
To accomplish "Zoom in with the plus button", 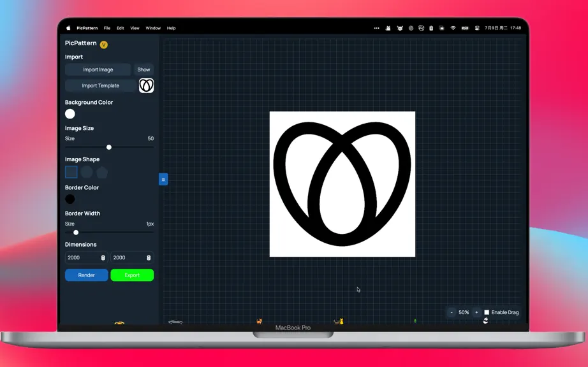I will click(x=476, y=312).
